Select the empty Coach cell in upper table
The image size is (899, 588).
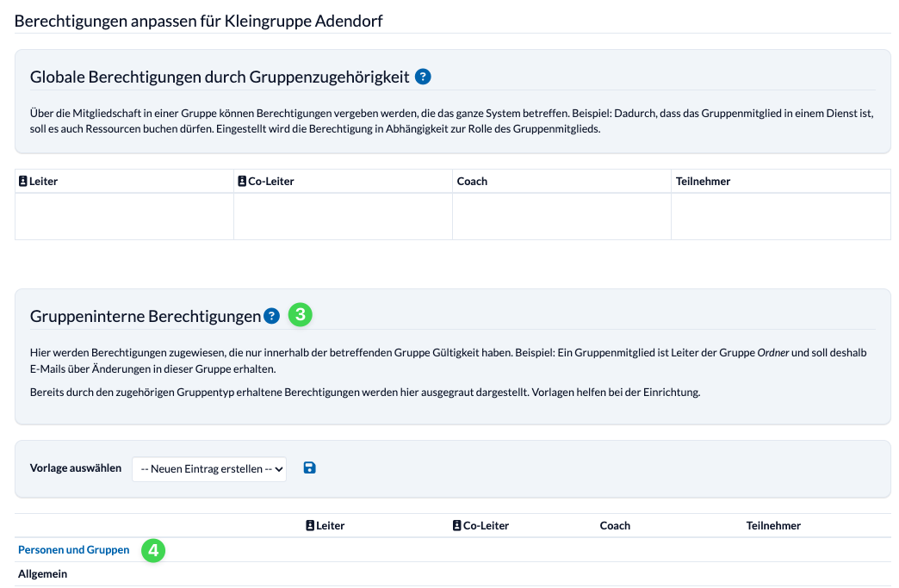(561, 216)
